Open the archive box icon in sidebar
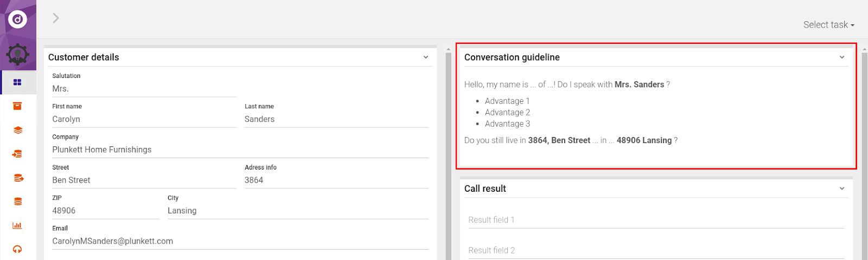Viewport: 868px width, 260px height. (x=17, y=106)
